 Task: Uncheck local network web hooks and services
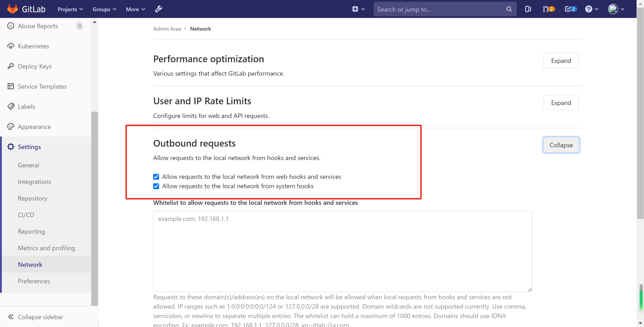pyautogui.click(x=156, y=177)
